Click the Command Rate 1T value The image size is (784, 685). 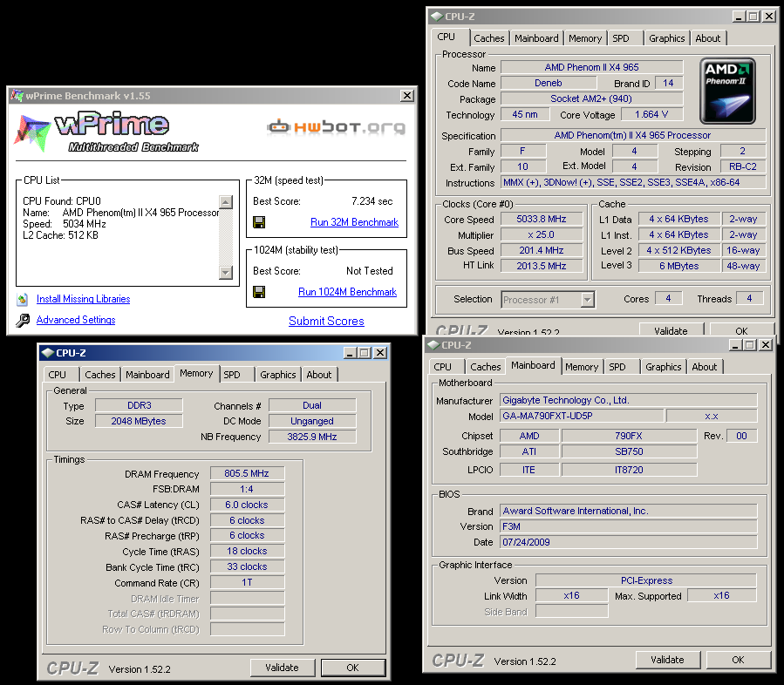coord(247,582)
